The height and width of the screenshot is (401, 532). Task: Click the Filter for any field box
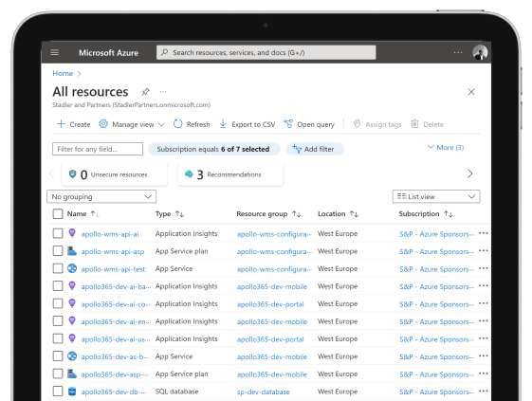(x=98, y=149)
